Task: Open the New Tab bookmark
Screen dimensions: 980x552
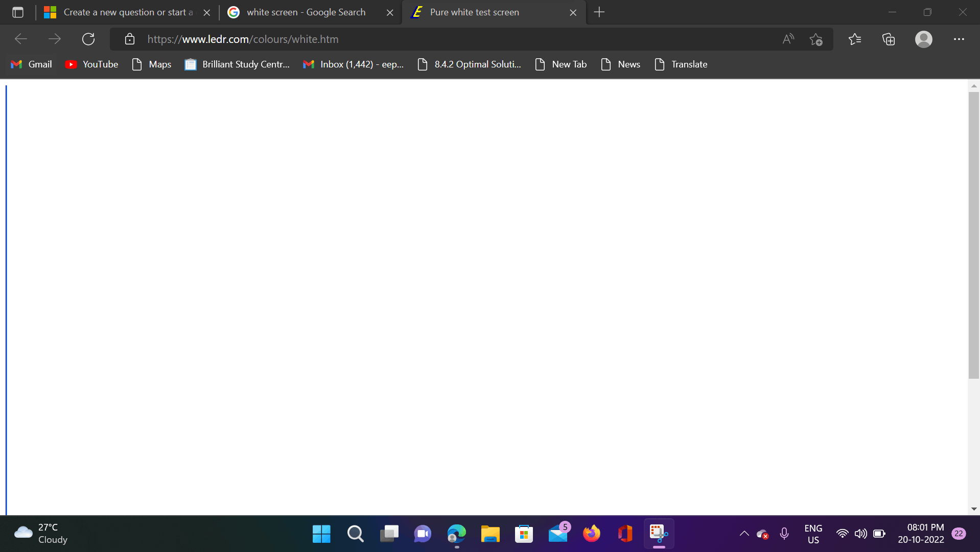Action: click(561, 64)
